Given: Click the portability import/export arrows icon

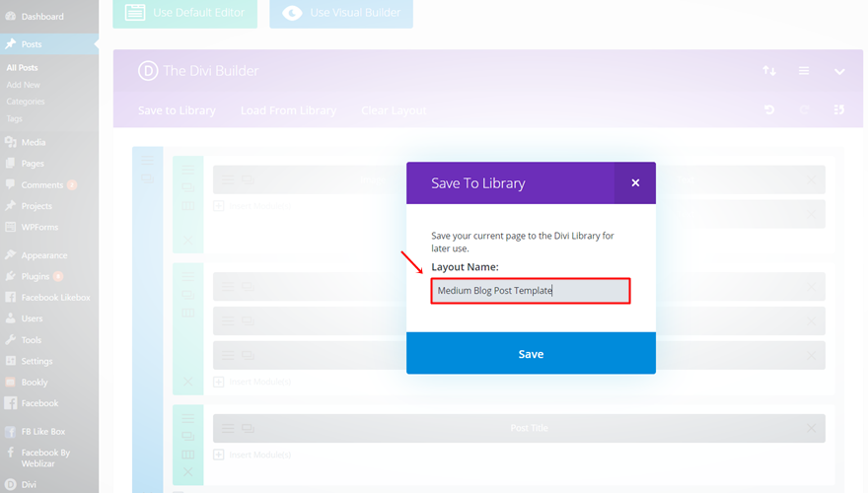Looking at the screenshot, I should [x=769, y=71].
